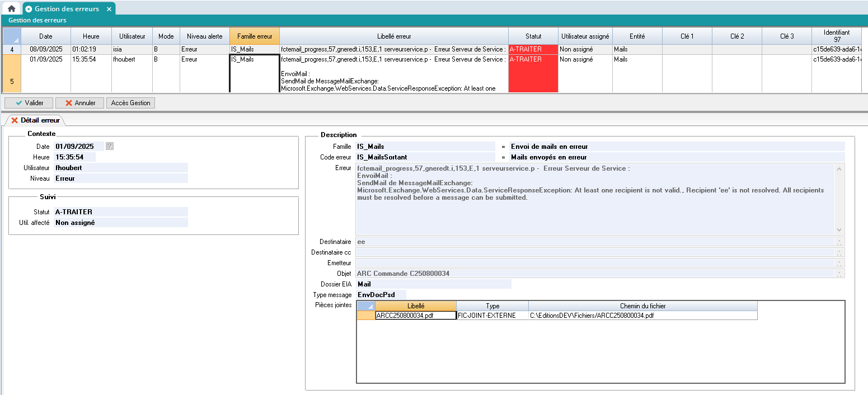
Task: Open the home tab icon
Action: 11,8
